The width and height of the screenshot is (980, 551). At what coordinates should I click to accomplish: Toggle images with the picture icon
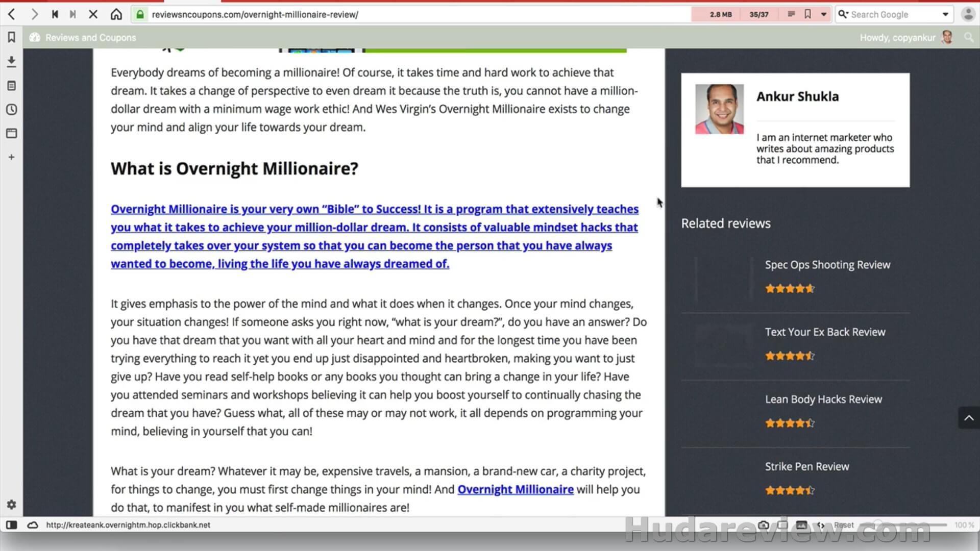pyautogui.click(x=801, y=525)
